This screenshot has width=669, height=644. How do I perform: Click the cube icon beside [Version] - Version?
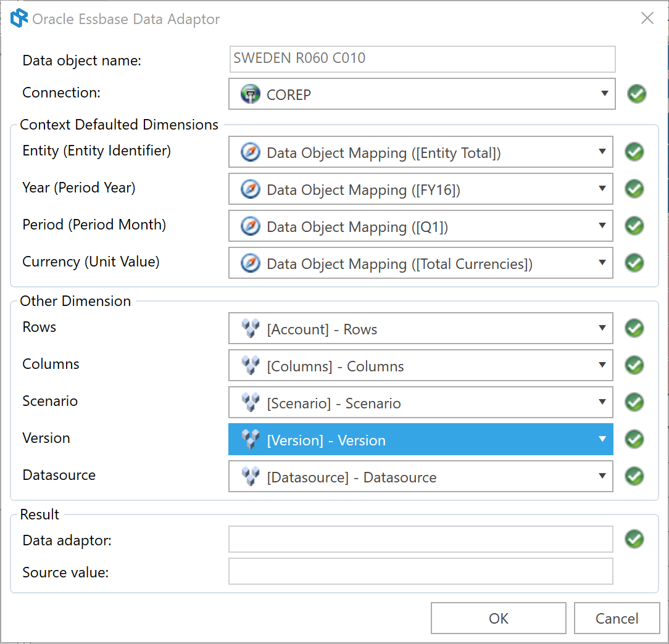[x=251, y=439]
